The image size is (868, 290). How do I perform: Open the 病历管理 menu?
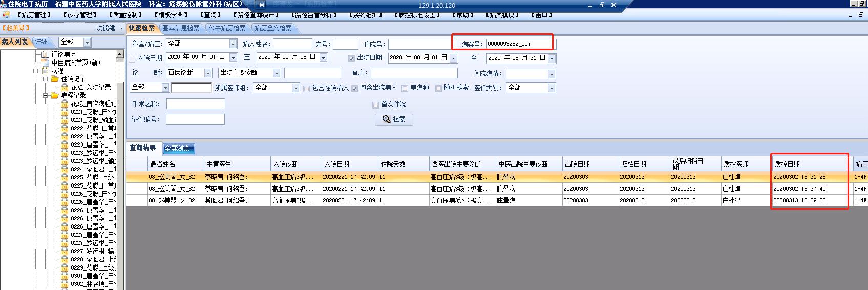click(x=34, y=15)
